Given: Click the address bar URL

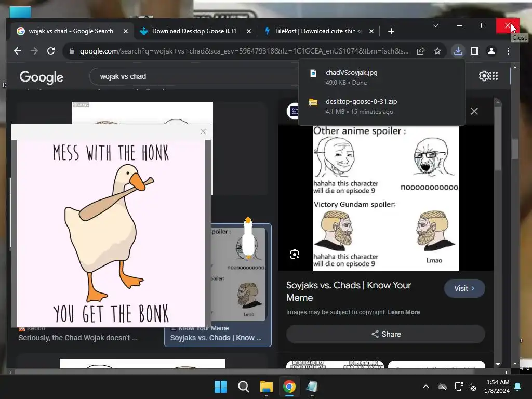Looking at the screenshot, I should [244, 51].
